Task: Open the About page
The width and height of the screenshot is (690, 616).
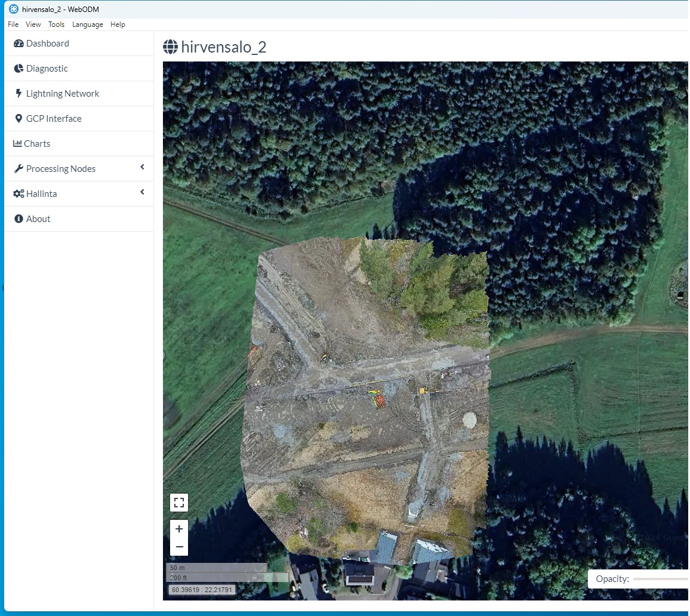Action: (37, 218)
